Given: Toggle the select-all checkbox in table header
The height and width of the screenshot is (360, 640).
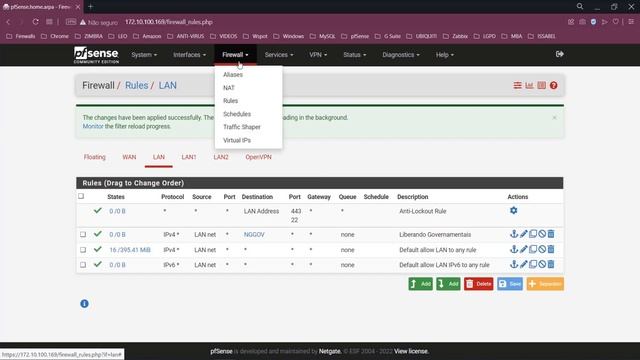Looking at the screenshot, I should (x=81, y=196).
